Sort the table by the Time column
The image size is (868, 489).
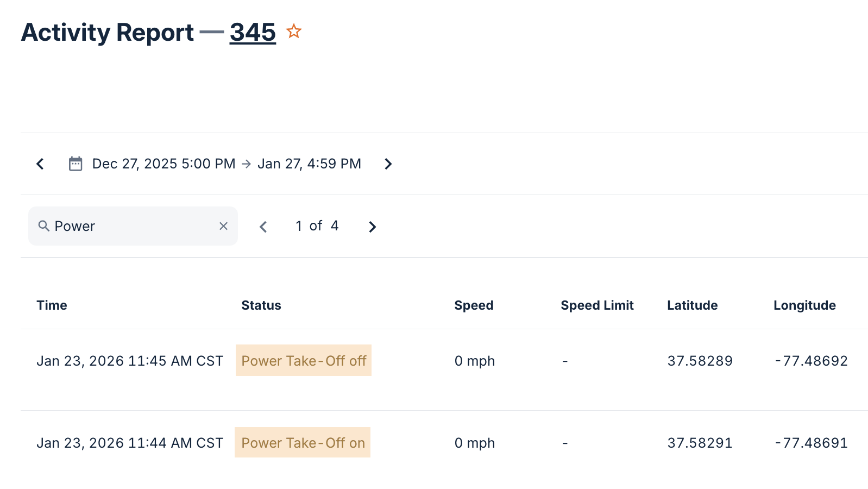52,305
